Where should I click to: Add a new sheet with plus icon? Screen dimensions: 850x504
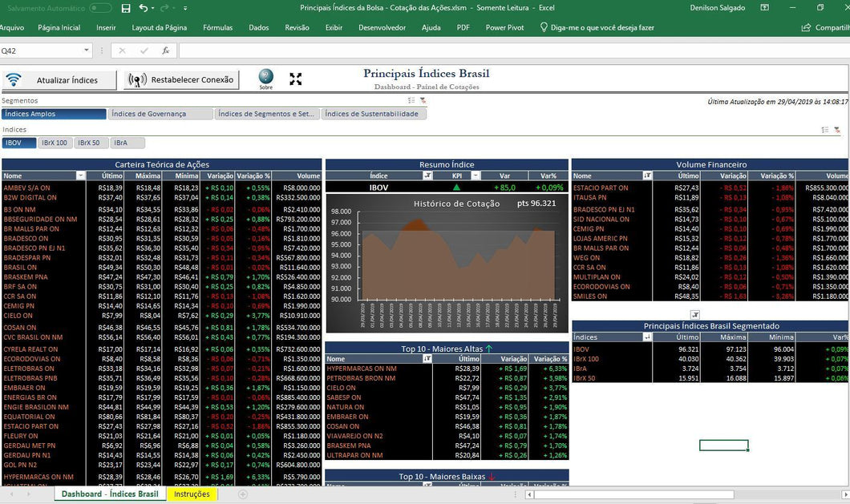point(243,494)
